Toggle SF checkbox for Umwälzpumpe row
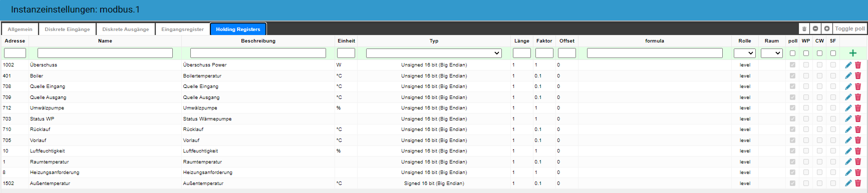The image size is (868, 193). coord(833,107)
